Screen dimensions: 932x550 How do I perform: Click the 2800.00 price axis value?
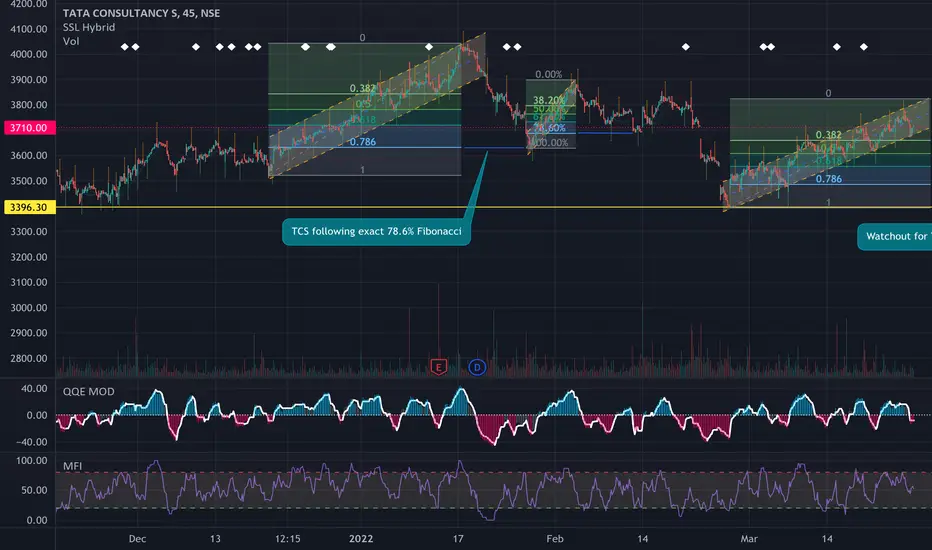pos(29,359)
